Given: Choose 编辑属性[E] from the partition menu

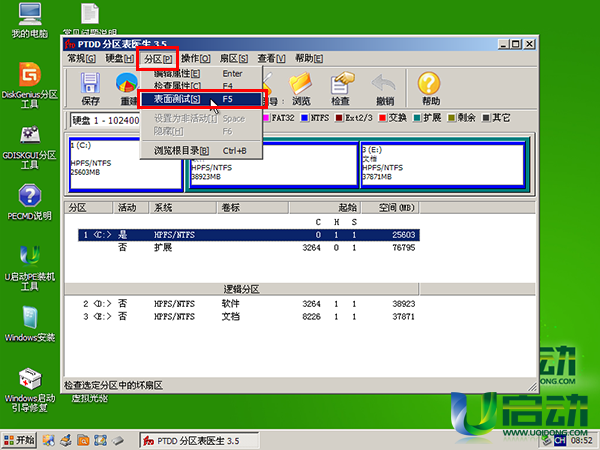Looking at the screenshot, I should 201,73.
